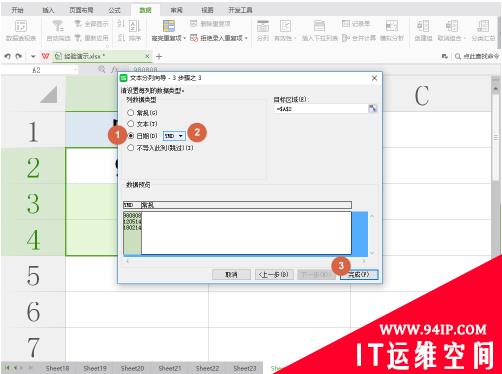Click the 数据透视表 pivot table icon
The image size is (502, 374).
point(21,26)
